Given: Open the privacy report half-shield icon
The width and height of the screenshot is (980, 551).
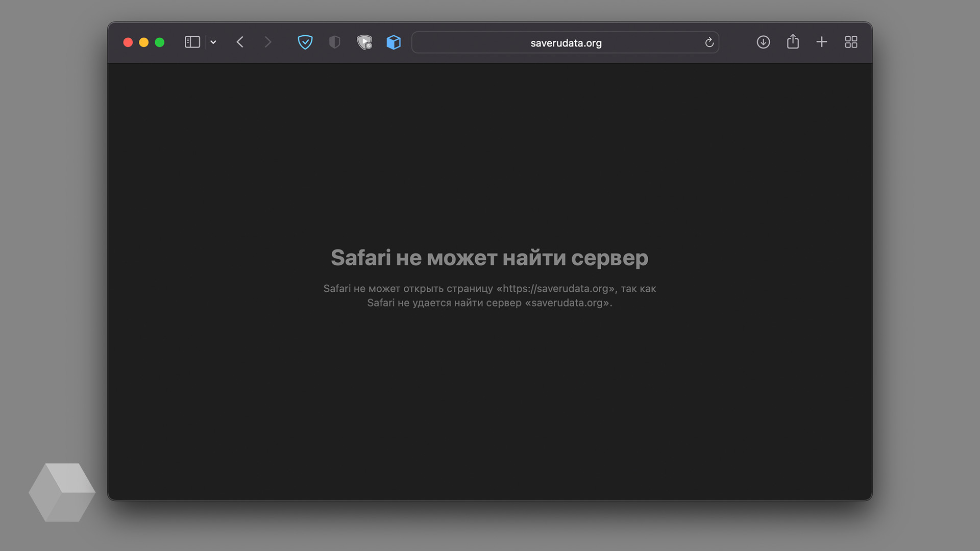Looking at the screenshot, I should (335, 42).
